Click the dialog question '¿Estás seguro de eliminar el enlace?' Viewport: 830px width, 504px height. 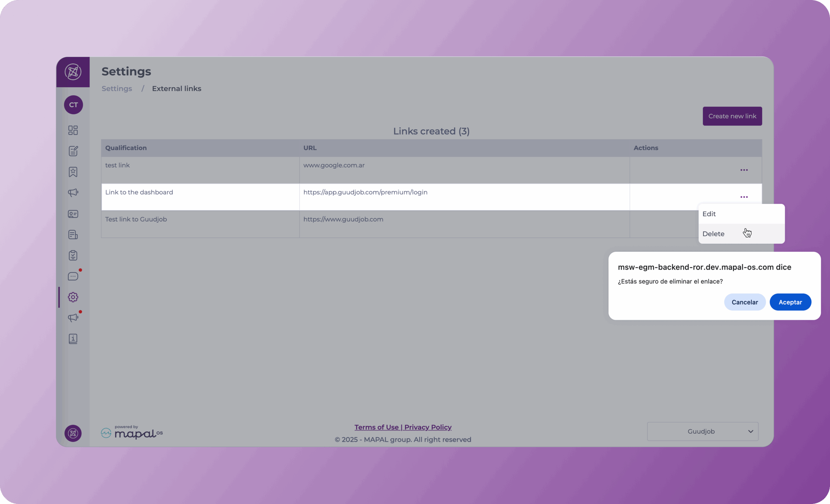point(670,281)
